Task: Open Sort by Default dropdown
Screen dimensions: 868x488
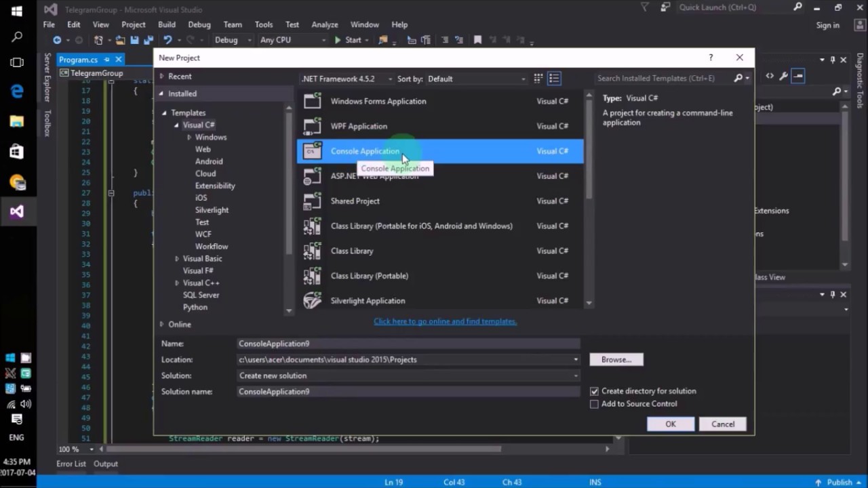Action: [476, 79]
